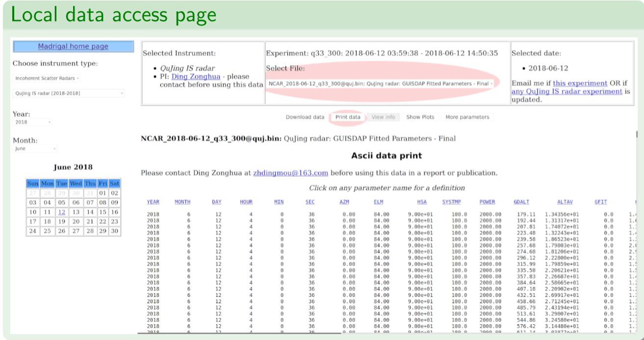The height and width of the screenshot is (340, 644).
Task: Click the AZM parameter column header
Action: [x=344, y=202]
